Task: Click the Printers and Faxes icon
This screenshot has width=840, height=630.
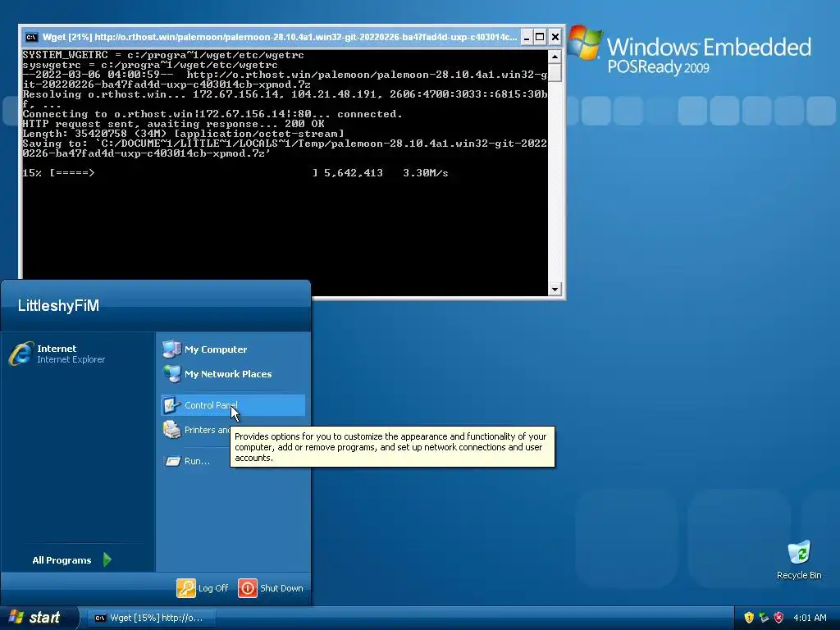Action: coord(172,430)
